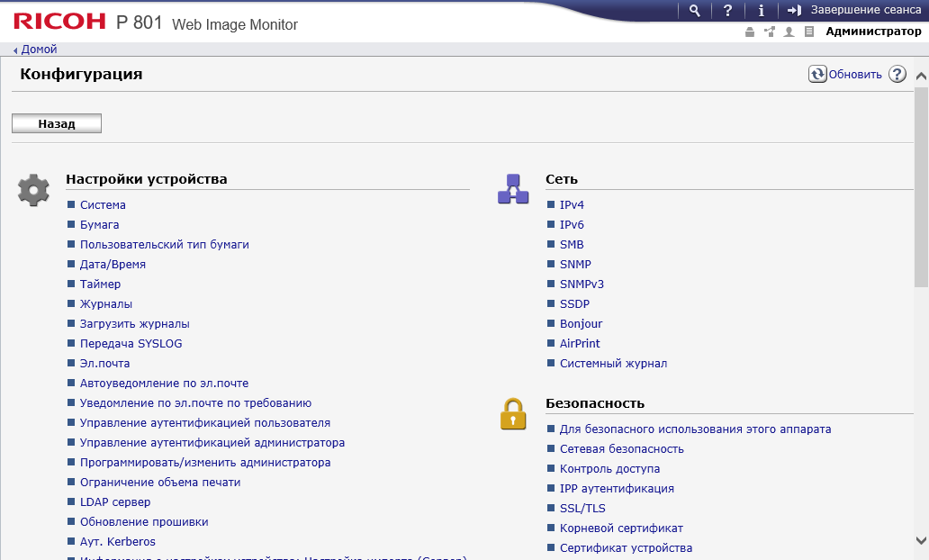Image resolution: width=929 pixels, height=560 pixels.
Task: Open Обновление прошивки link
Action: (144, 522)
